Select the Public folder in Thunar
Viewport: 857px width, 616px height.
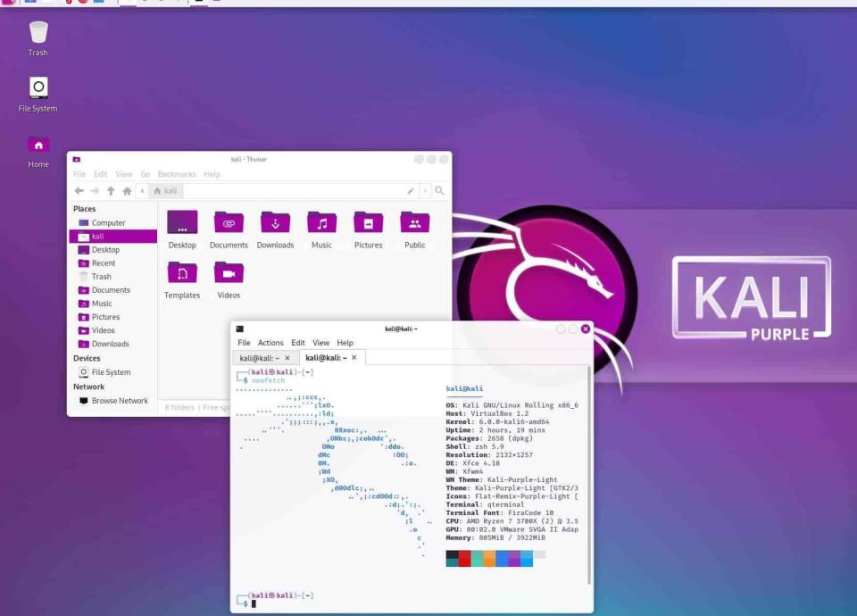415,229
